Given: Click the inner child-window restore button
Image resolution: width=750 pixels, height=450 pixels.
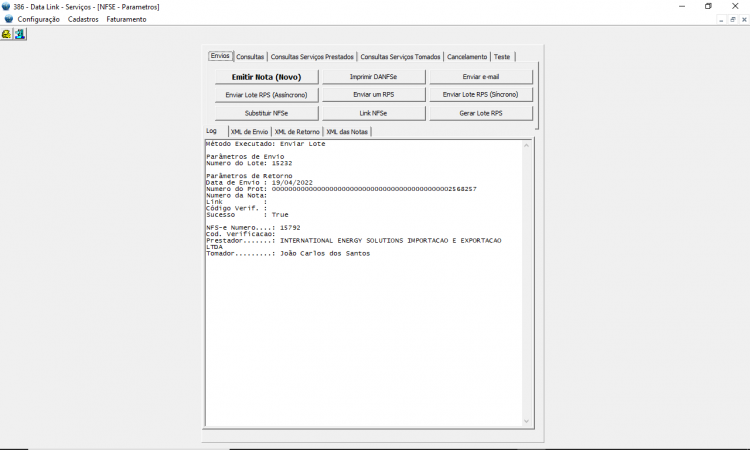Looking at the screenshot, I should click(733, 20).
